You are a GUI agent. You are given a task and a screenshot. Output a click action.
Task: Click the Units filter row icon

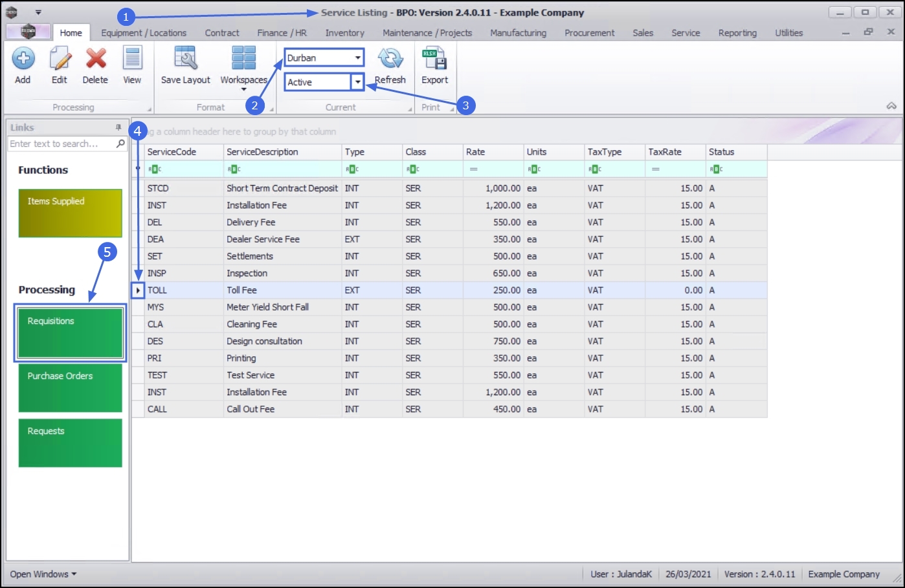coord(534,169)
